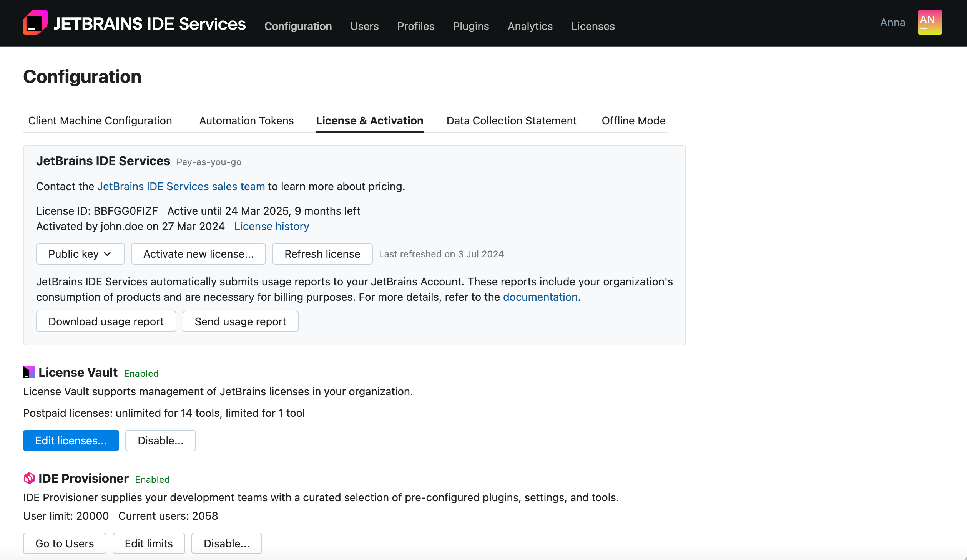Viewport: 967px width, 560px height.
Task: Click Enabled status next to License Vault
Action: pyautogui.click(x=141, y=373)
